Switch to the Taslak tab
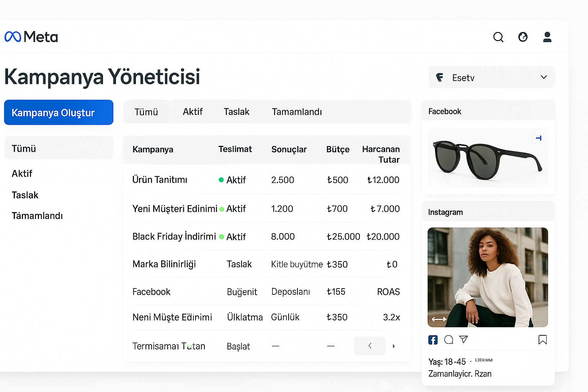 (x=236, y=112)
